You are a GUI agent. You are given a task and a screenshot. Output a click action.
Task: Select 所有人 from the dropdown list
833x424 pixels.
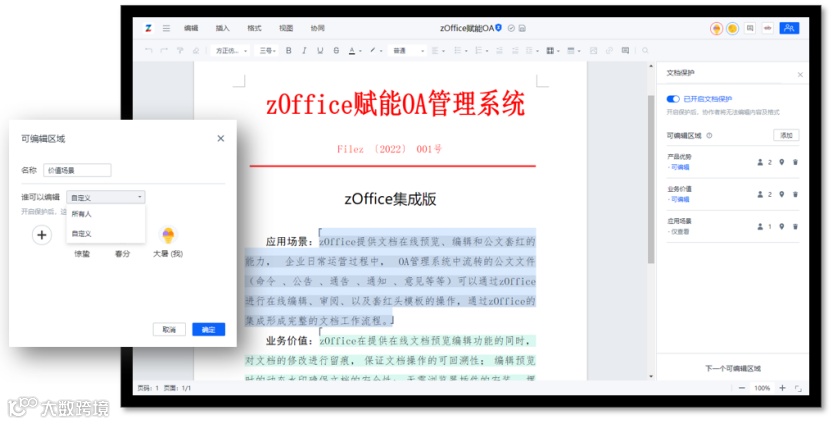pos(106,214)
